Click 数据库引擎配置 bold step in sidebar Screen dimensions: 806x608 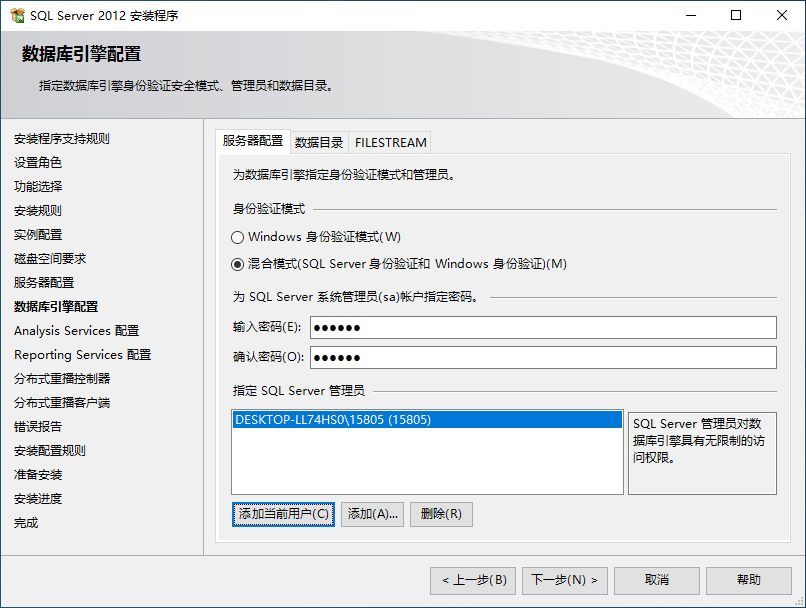click(x=56, y=307)
